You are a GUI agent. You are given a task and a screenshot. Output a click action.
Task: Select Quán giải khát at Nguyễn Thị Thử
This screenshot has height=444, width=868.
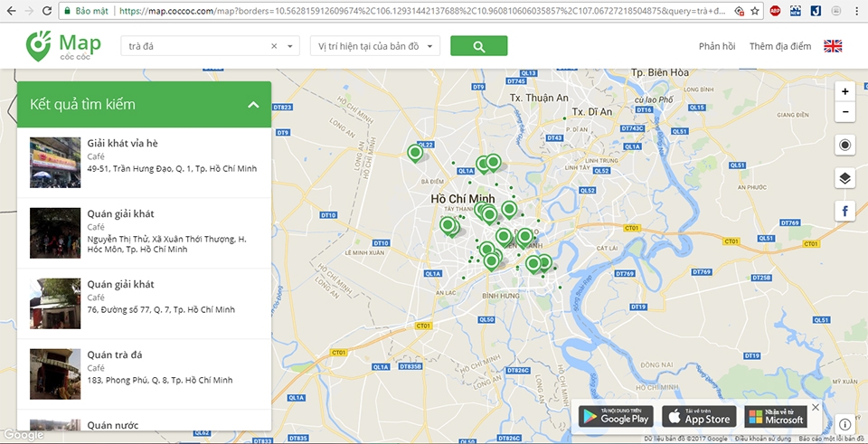[x=144, y=231]
